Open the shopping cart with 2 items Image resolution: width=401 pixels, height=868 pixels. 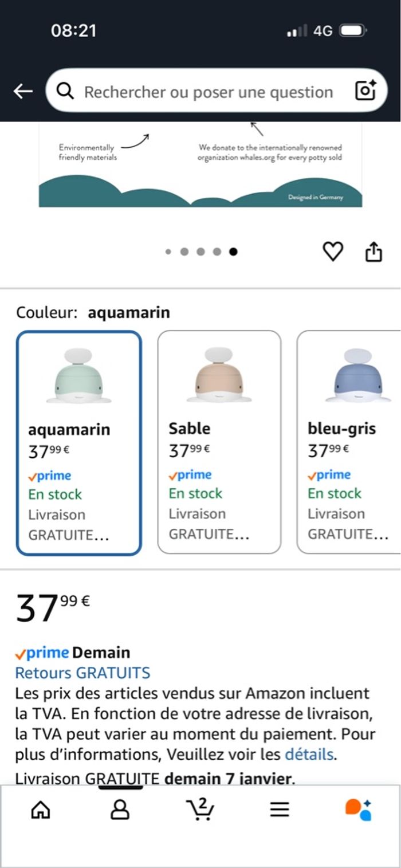200,809
